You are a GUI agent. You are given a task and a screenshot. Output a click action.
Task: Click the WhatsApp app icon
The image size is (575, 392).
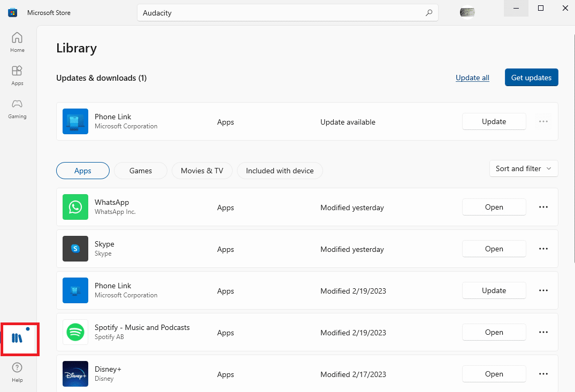coord(75,207)
